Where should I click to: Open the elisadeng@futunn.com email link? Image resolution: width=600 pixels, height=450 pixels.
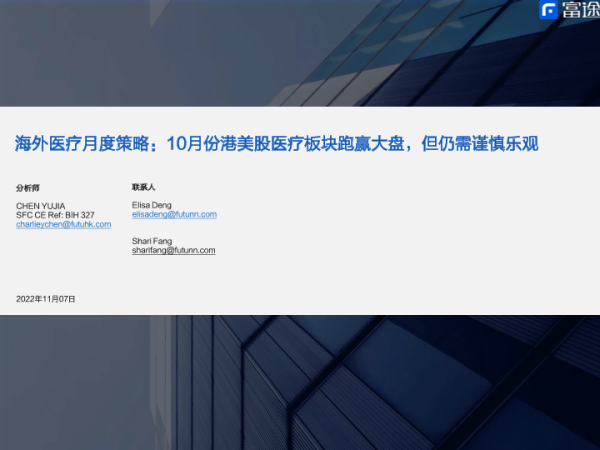(174, 215)
